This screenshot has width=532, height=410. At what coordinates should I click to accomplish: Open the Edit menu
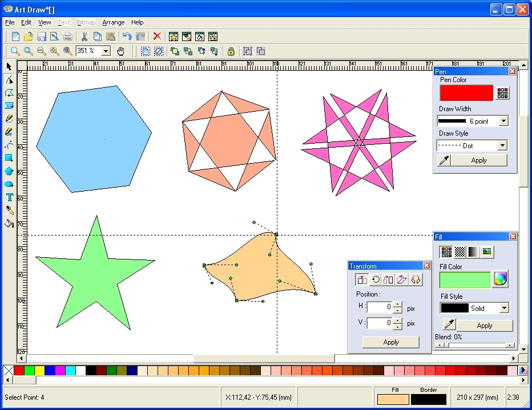[26, 22]
